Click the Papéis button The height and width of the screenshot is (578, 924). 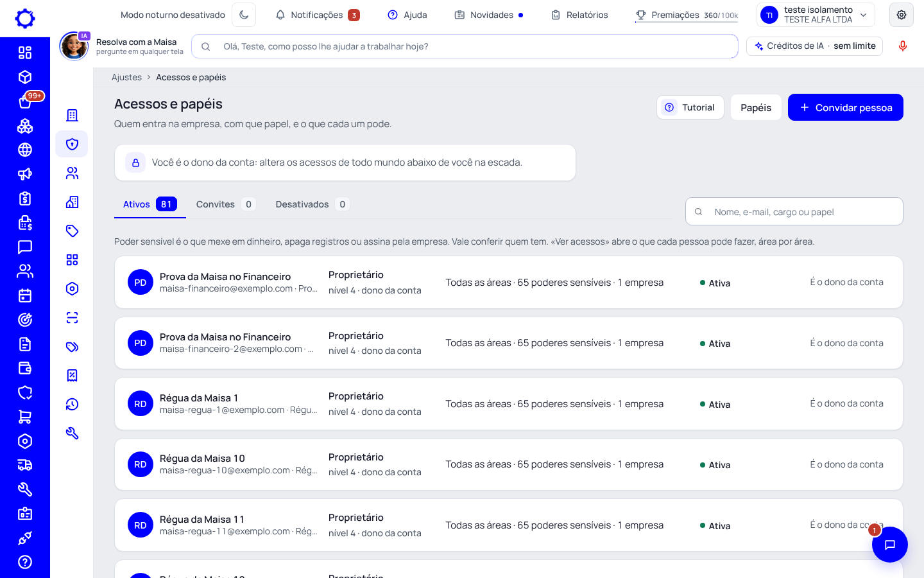point(755,107)
